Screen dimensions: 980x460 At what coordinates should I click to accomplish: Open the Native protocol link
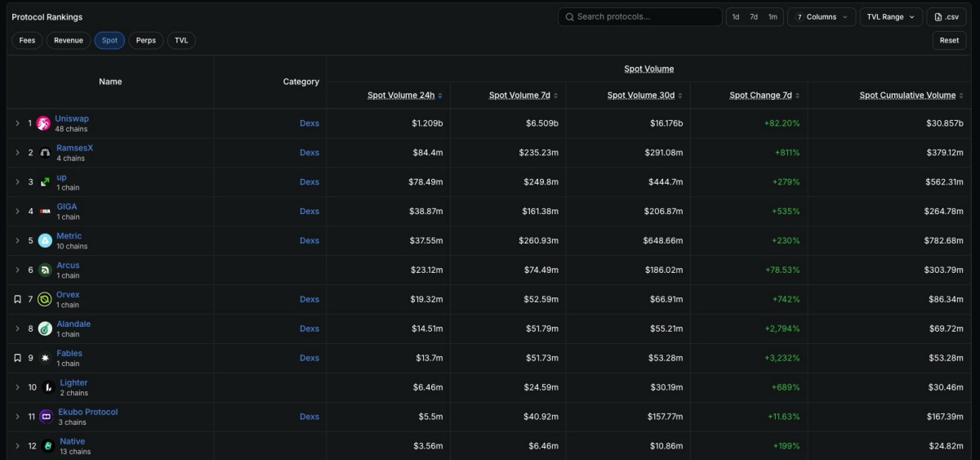click(72, 441)
